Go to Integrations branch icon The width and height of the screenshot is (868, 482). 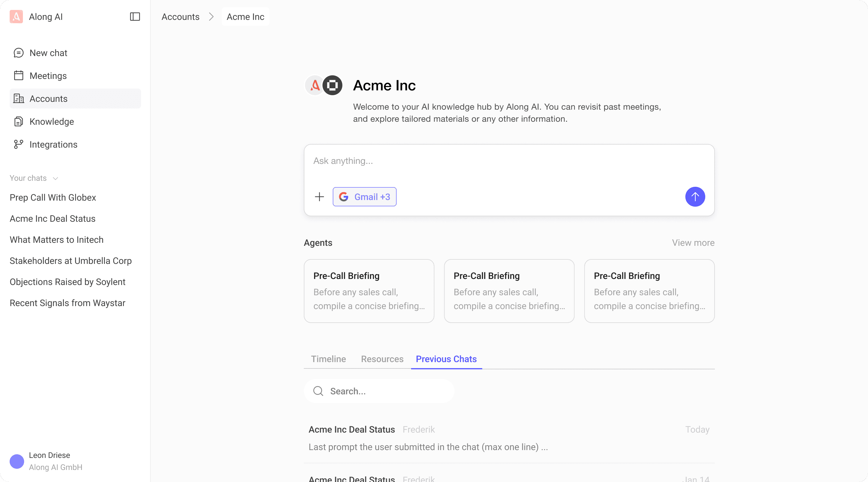[x=18, y=145]
